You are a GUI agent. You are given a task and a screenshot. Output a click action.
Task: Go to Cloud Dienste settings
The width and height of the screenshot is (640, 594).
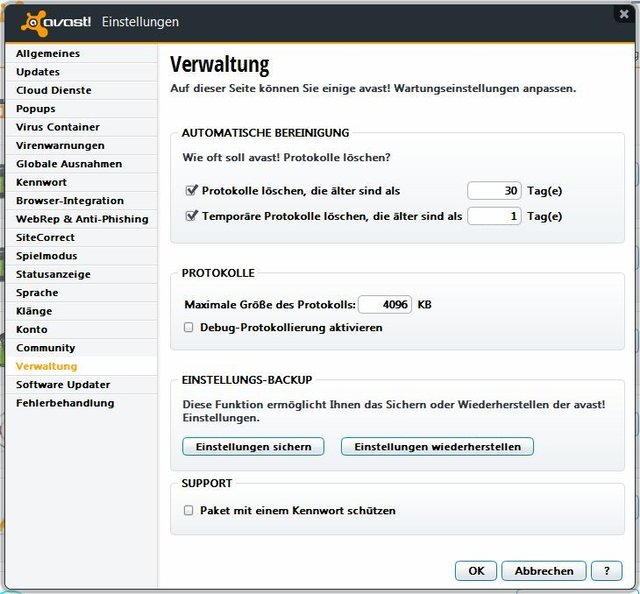point(82,90)
